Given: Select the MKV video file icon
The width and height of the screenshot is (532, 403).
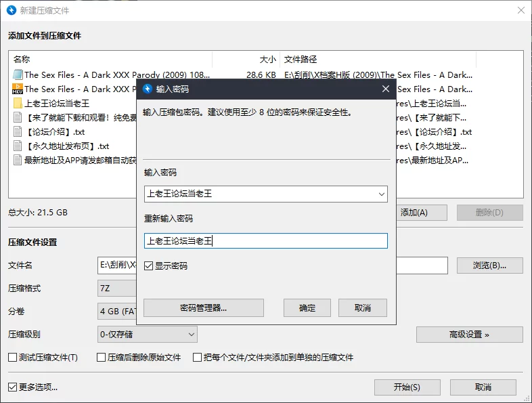Looking at the screenshot, I should (x=18, y=89).
